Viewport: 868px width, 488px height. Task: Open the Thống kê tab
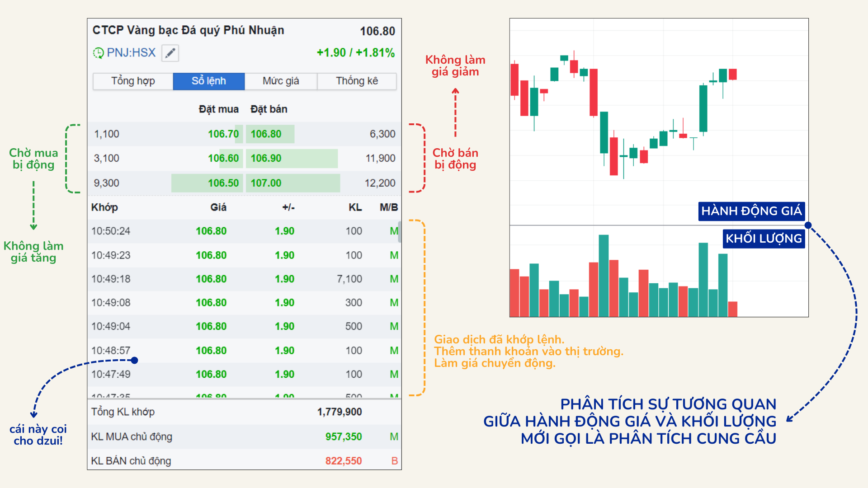pos(357,81)
